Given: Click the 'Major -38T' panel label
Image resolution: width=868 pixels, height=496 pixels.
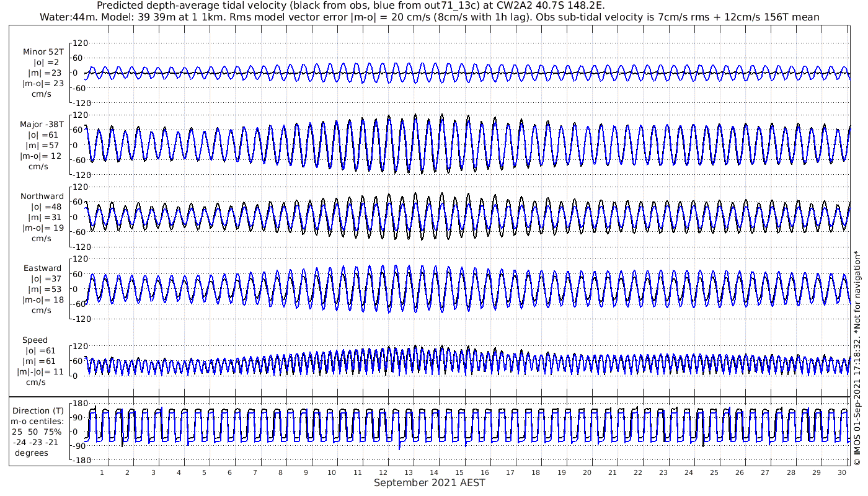Looking at the screenshot, I should pos(42,124).
